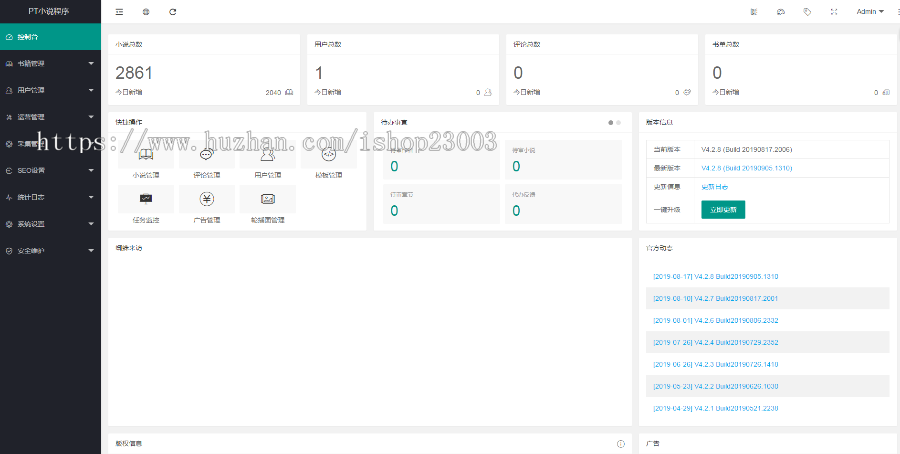Expand SEO设置 sidebar menu
The height and width of the screenshot is (454, 900).
[x=51, y=170]
